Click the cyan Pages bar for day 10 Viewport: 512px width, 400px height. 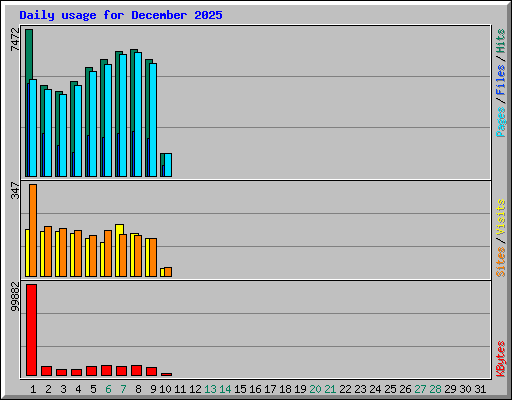pos(168,165)
